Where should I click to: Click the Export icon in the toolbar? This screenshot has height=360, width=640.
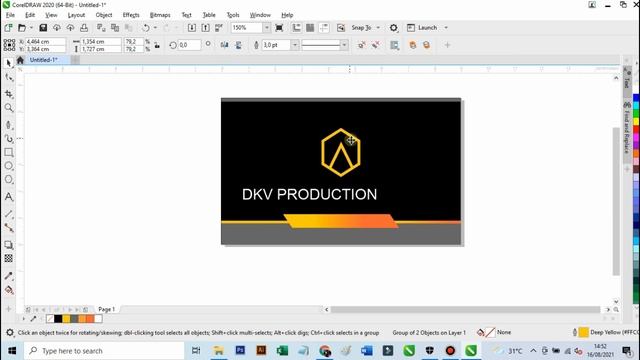pos(205,28)
